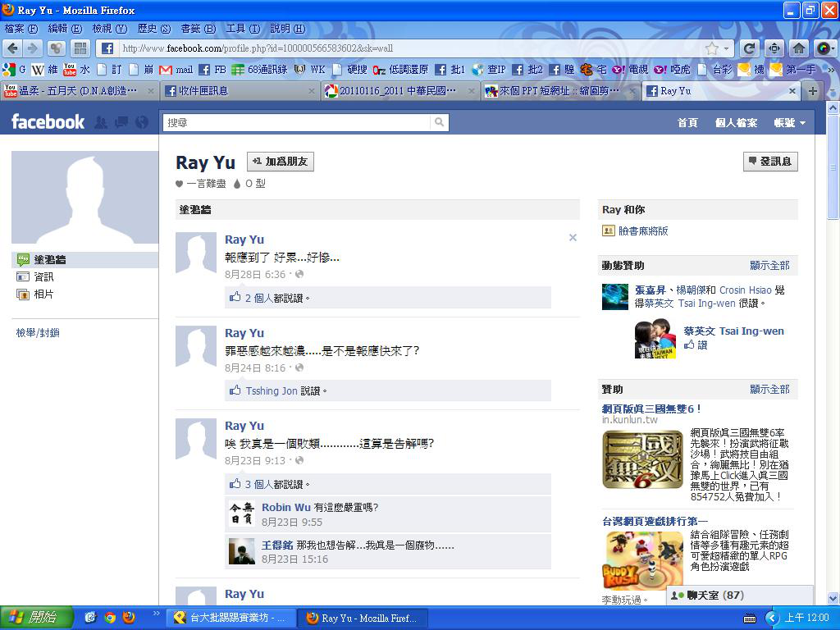Go forward with the browser forward arrow
This screenshot has height=630, width=840.
(x=32, y=48)
